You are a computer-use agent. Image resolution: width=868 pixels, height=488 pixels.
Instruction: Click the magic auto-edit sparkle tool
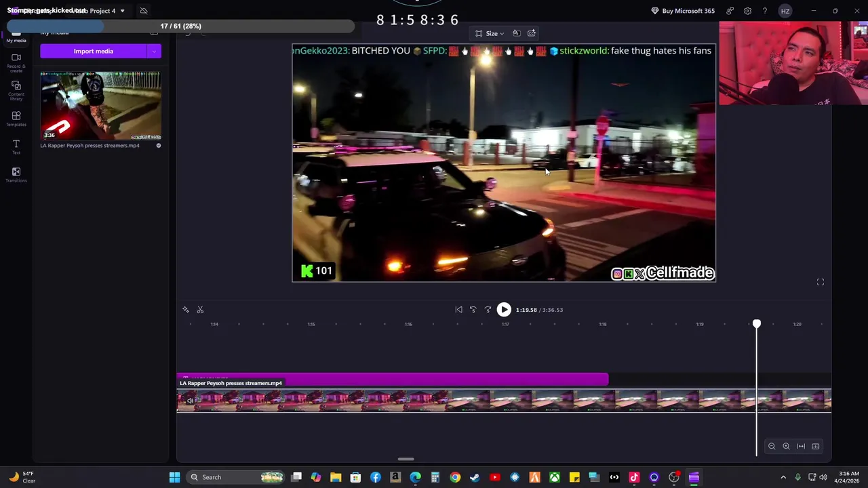coord(186,310)
